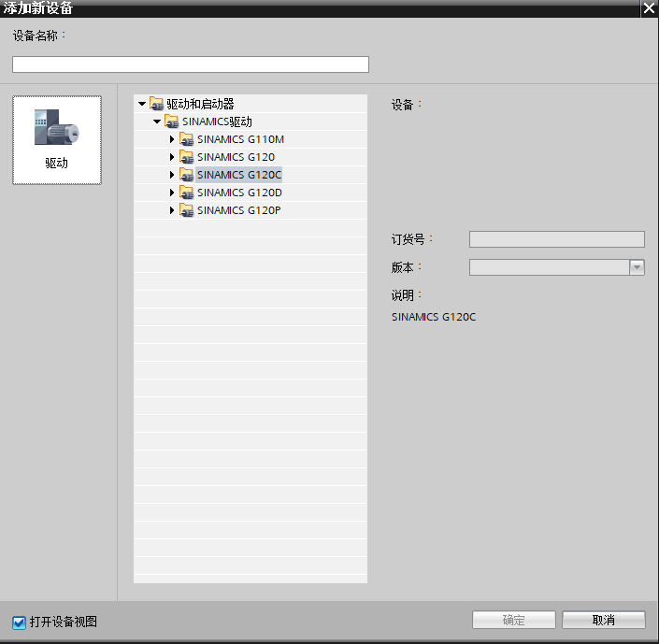
Task: Collapse the 驱动和启动器 root node
Action: click(x=142, y=104)
